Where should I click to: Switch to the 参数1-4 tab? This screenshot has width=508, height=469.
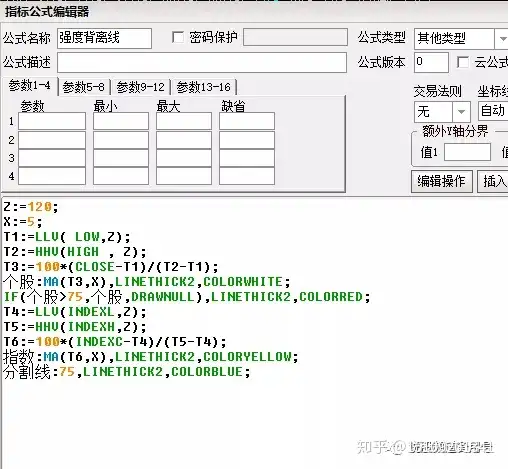pyautogui.click(x=29, y=86)
